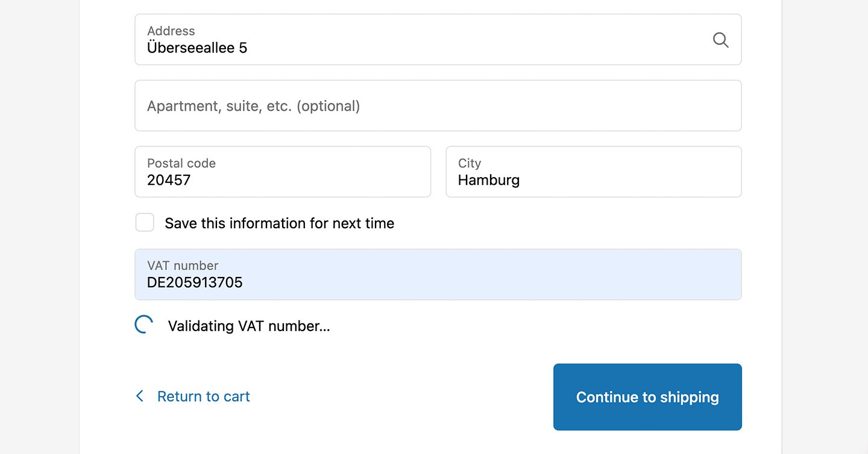Click the search magnifier icon in Address field

[720, 40]
